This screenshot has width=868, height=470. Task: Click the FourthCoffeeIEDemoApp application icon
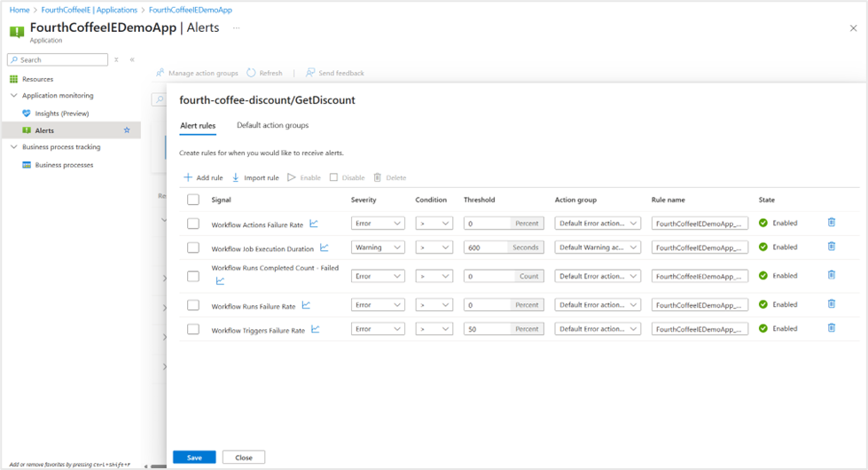pos(17,32)
